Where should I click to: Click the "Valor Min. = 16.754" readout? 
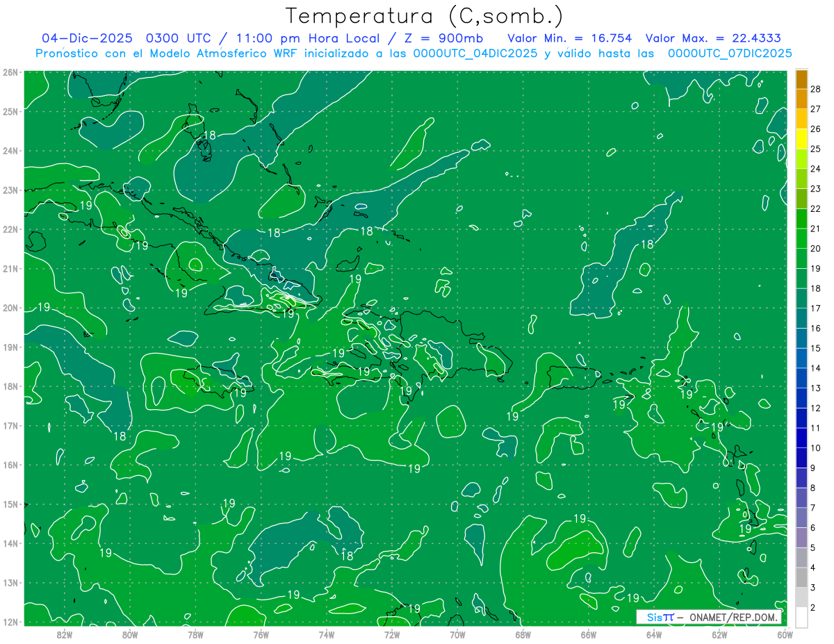(570, 38)
